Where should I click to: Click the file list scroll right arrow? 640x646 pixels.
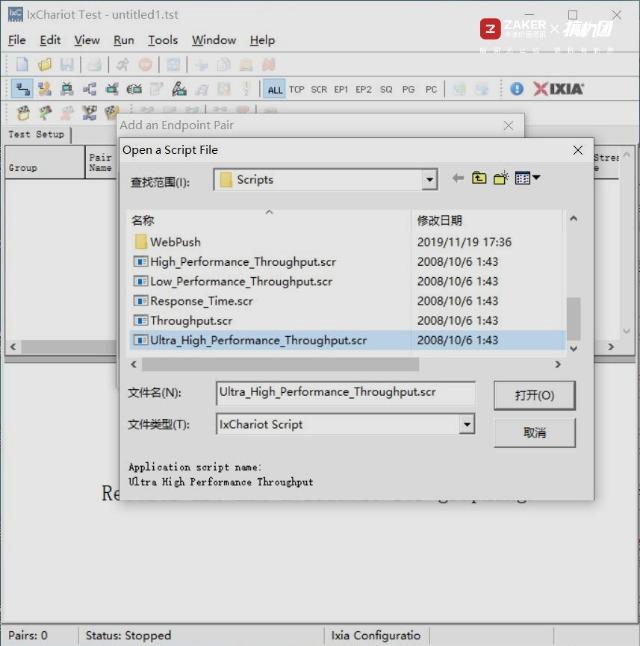click(558, 364)
